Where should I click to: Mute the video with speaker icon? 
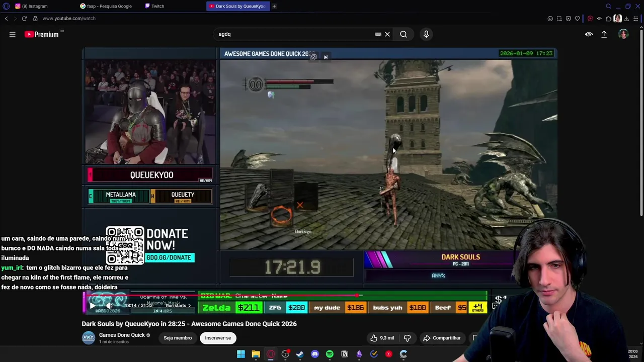(x=109, y=306)
